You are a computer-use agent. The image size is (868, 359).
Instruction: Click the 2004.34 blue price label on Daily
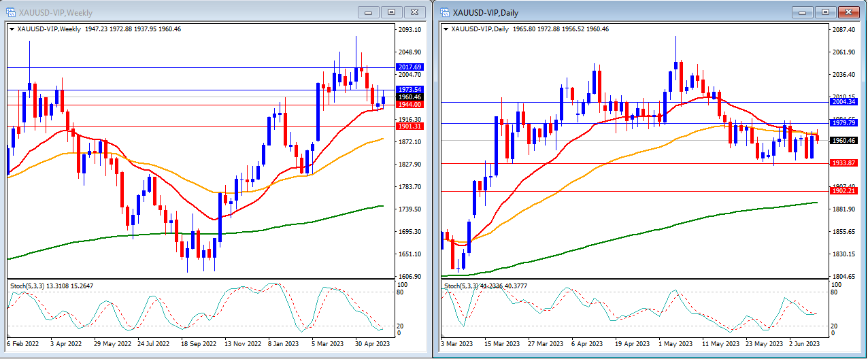click(844, 102)
